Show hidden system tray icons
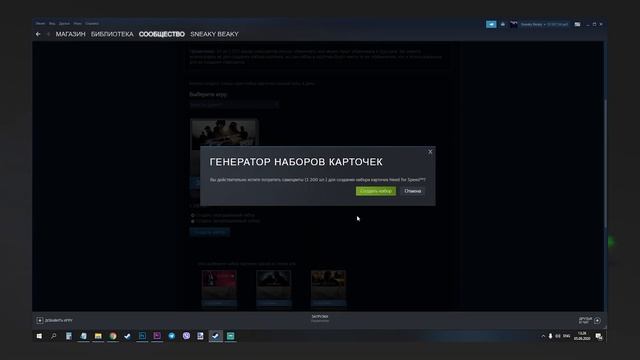This screenshot has width=640, height=360. point(543,336)
